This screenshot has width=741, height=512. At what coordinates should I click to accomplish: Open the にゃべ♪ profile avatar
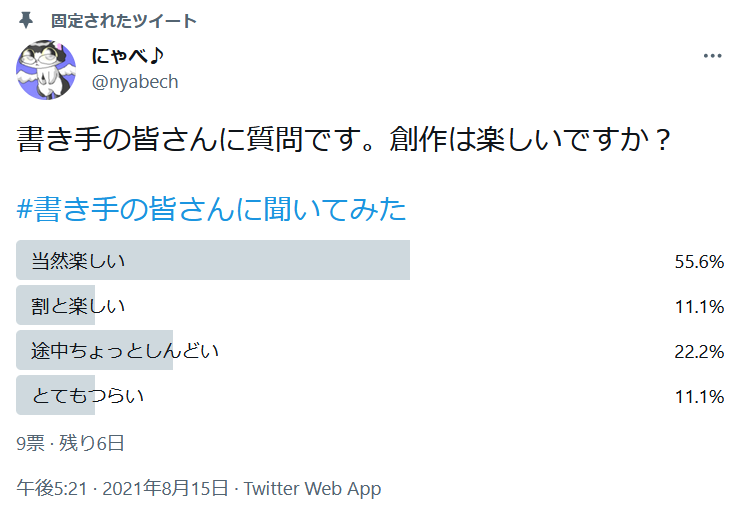coord(46,70)
